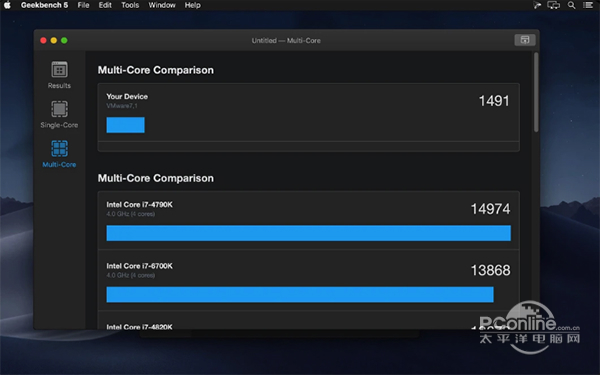Click the first Multi-Core Comparison heading

click(156, 70)
